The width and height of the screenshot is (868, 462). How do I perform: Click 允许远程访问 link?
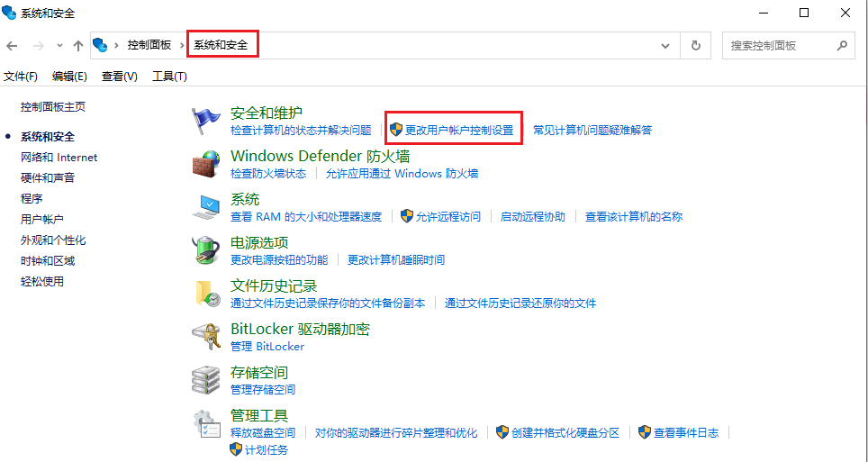[448, 217]
